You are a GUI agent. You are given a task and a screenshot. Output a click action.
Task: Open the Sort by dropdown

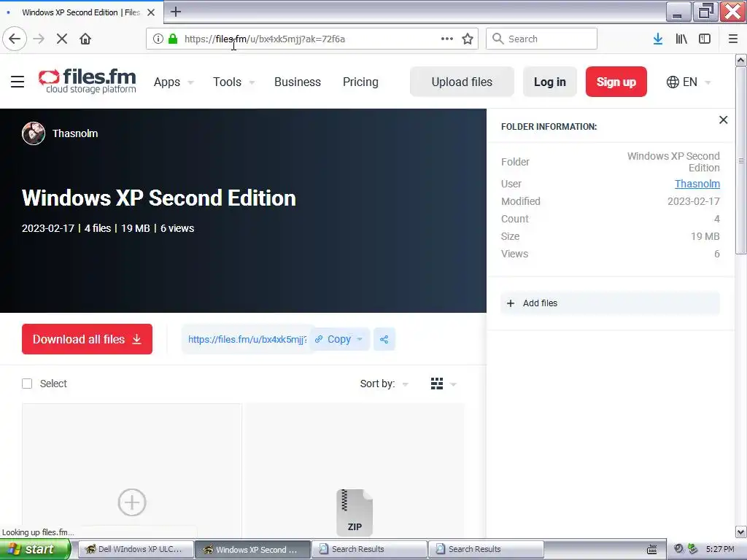click(384, 384)
